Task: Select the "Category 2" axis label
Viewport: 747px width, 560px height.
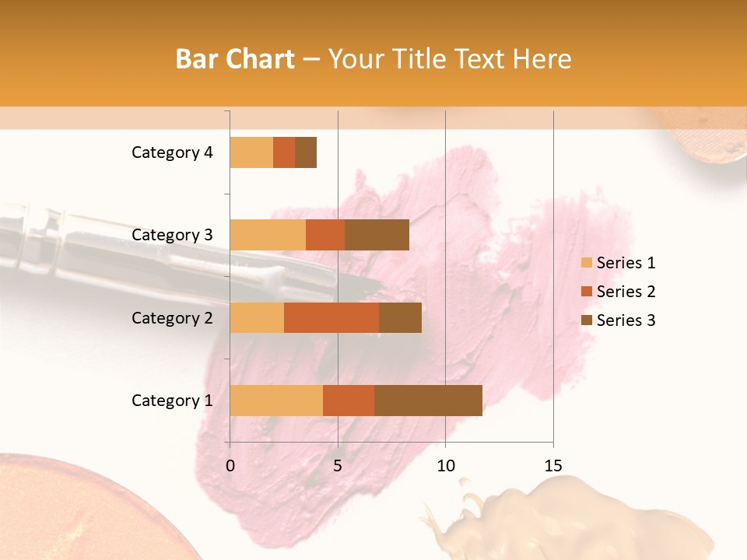Action: coord(172,318)
